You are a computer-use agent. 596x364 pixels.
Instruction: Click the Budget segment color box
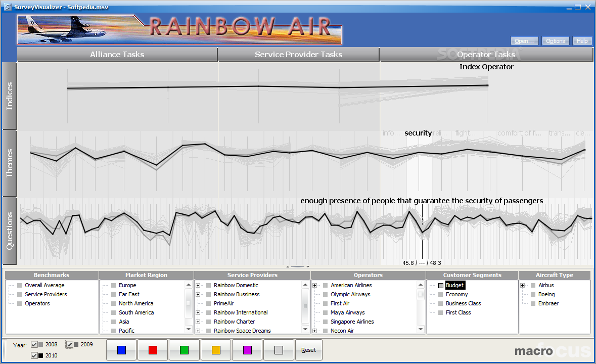441,285
